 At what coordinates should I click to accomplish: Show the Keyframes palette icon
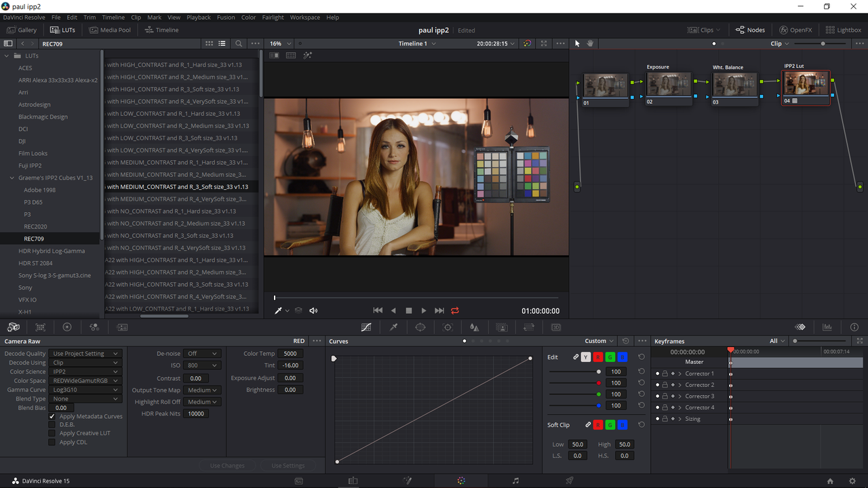[800, 327]
